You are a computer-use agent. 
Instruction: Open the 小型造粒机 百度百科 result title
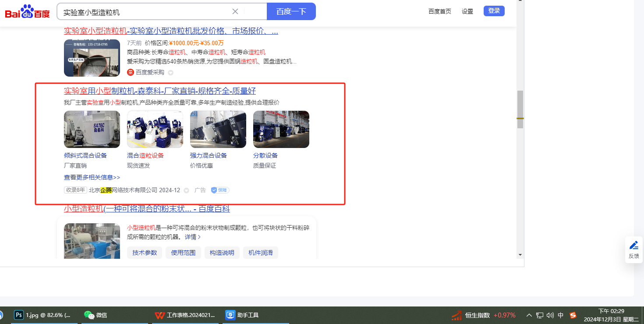[x=147, y=209]
